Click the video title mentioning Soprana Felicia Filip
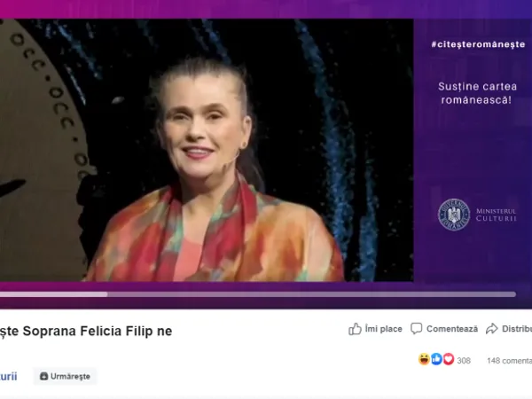This screenshot has height=399, width=532. point(86,331)
